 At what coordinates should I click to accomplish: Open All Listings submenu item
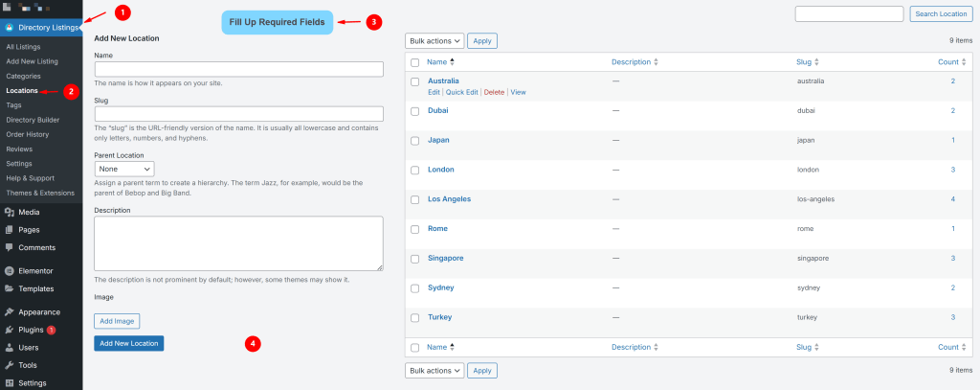click(x=23, y=47)
